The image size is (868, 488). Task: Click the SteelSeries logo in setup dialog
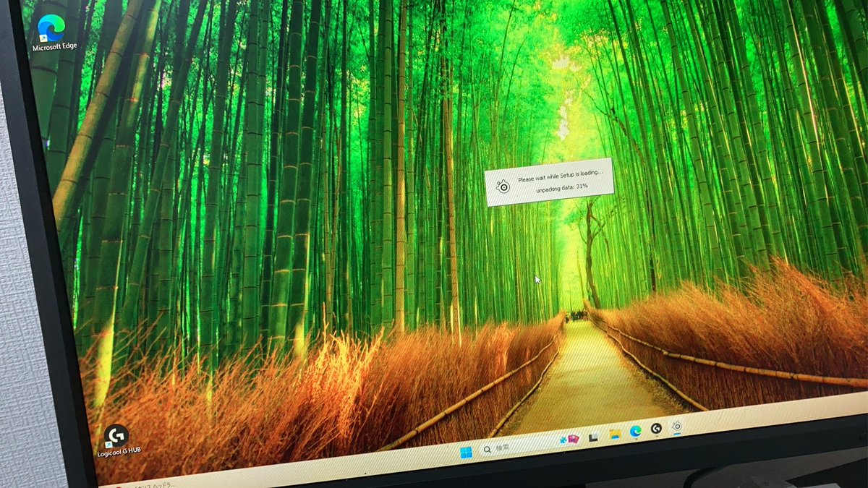pyautogui.click(x=503, y=188)
